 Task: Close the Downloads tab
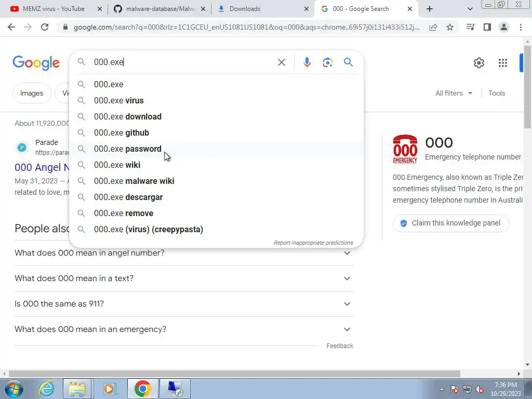coord(307,9)
